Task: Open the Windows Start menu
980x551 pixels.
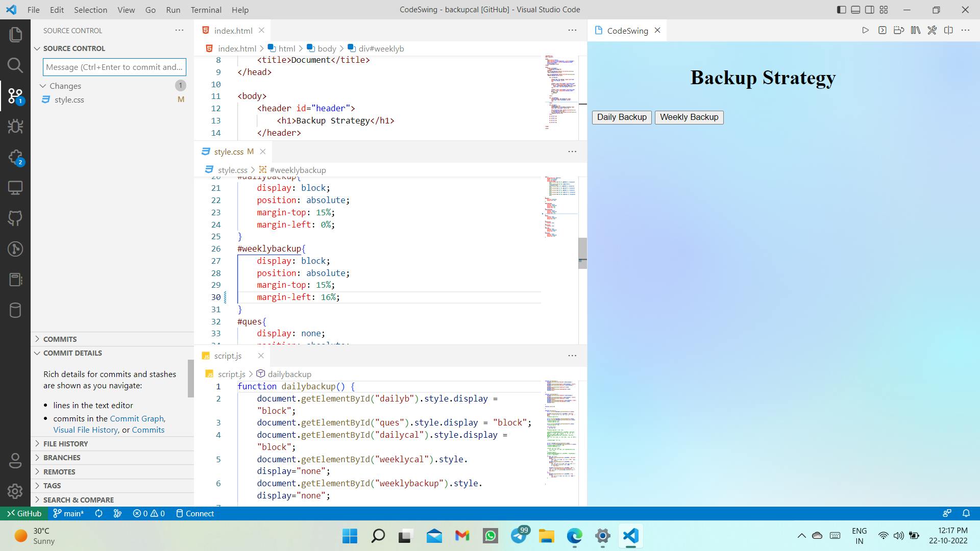Action: coord(350,536)
